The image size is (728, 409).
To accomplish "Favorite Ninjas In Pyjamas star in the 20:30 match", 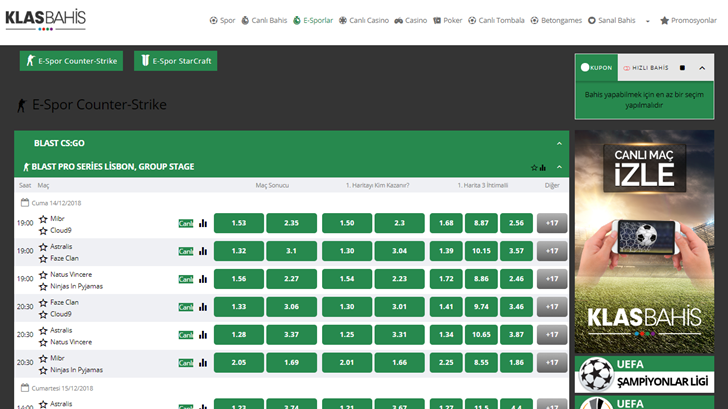I will [x=43, y=370].
